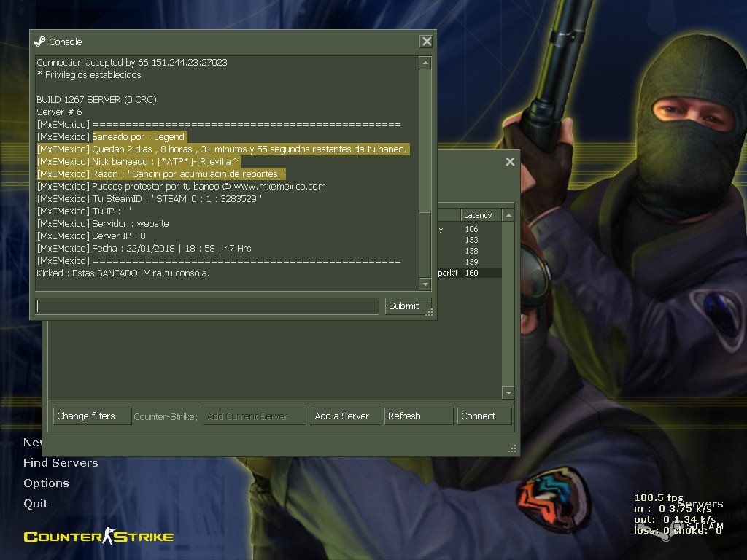Click the '* Privilegios establecidos' console line
This screenshot has height=560, width=747.
[89, 75]
